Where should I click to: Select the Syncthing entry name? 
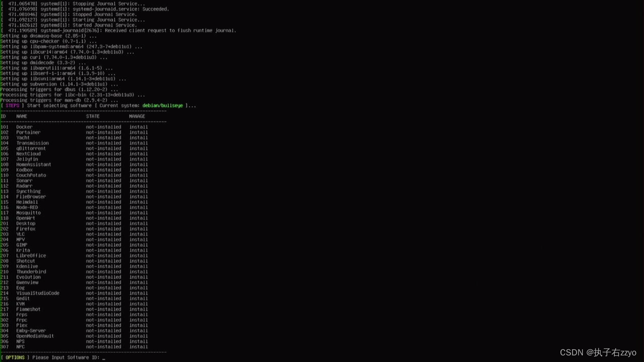[x=28, y=191]
